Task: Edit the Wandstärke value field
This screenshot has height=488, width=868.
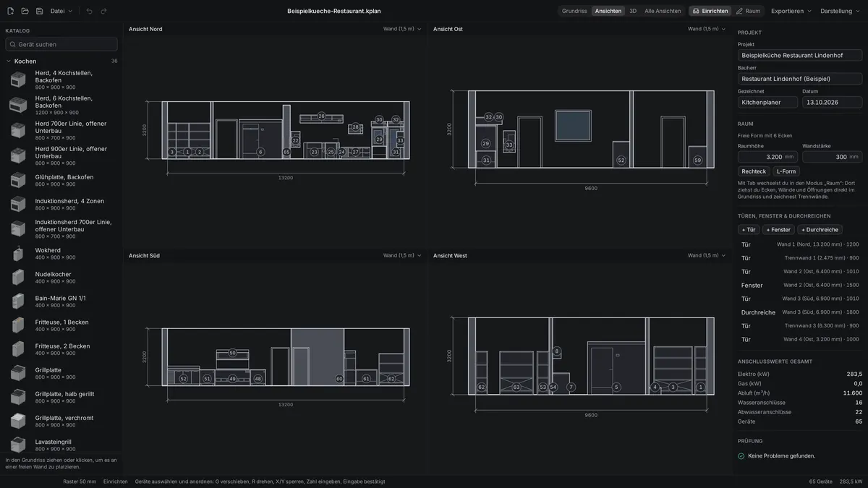Action: (x=833, y=156)
